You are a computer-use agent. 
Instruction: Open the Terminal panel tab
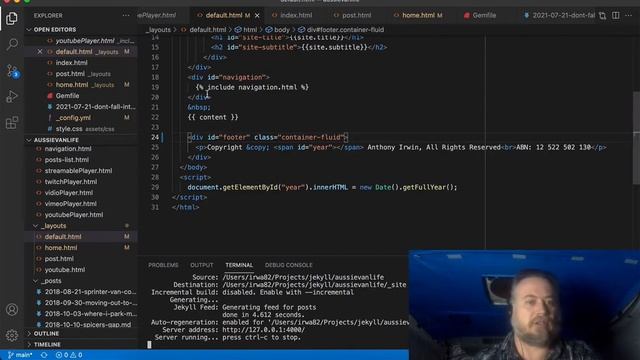(x=239, y=265)
